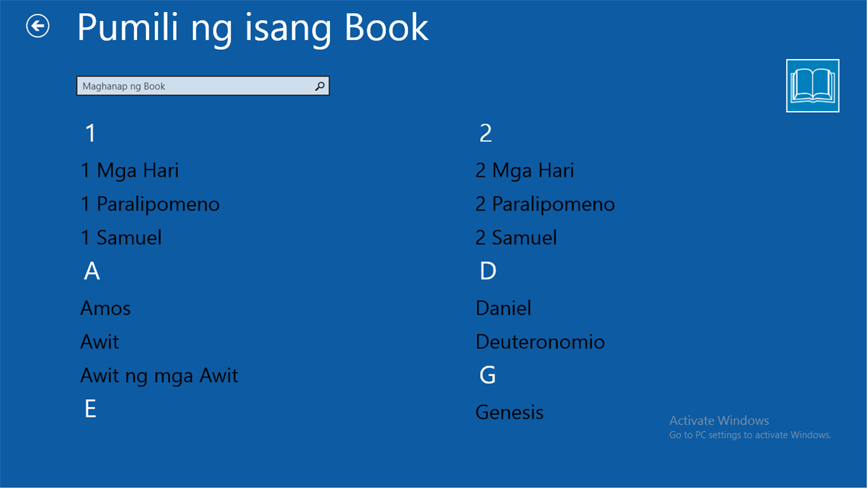Image resolution: width=868 pixels, height=489 pixels.
Task: Select 2 Paralipomeno
Action: pyautogui.click(x=545, y=204)
